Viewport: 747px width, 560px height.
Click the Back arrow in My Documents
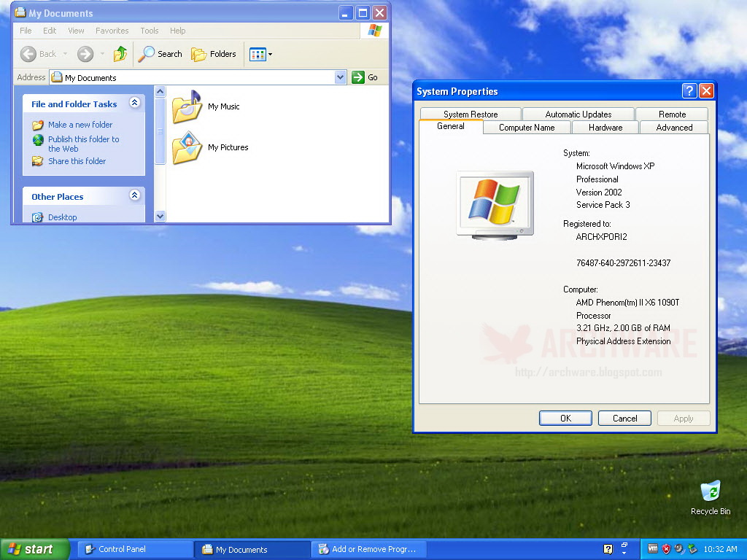coord(28,54)
